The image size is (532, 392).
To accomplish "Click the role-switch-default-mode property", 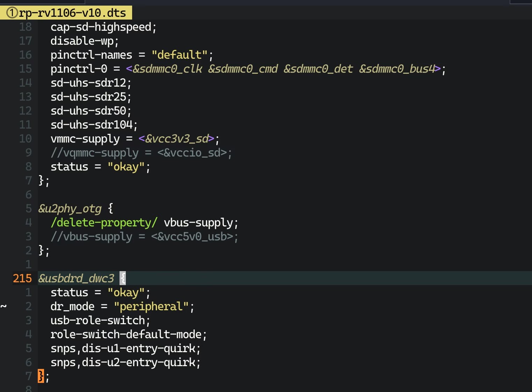I will (126, 334).
